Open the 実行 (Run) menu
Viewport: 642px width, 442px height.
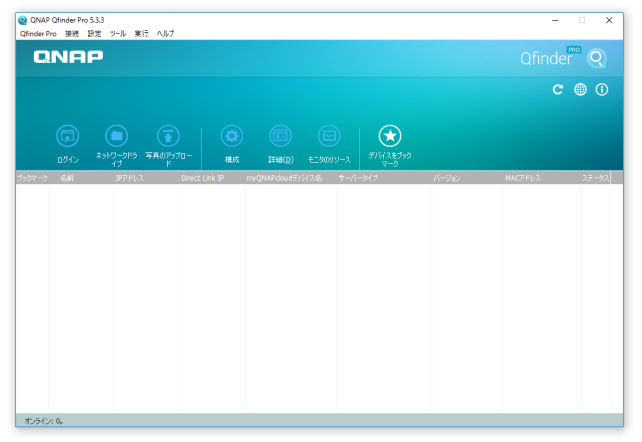pos(141,34)
